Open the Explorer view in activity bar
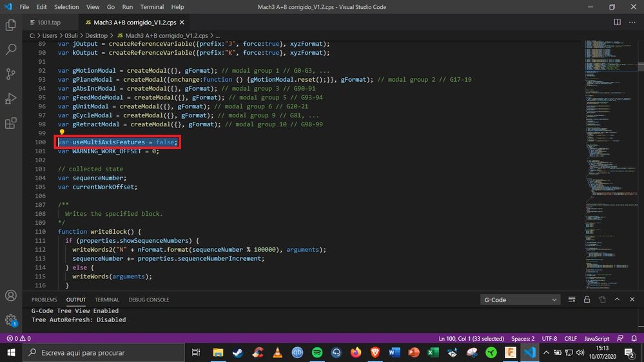 pyautogui.click(x=11, y=25)
